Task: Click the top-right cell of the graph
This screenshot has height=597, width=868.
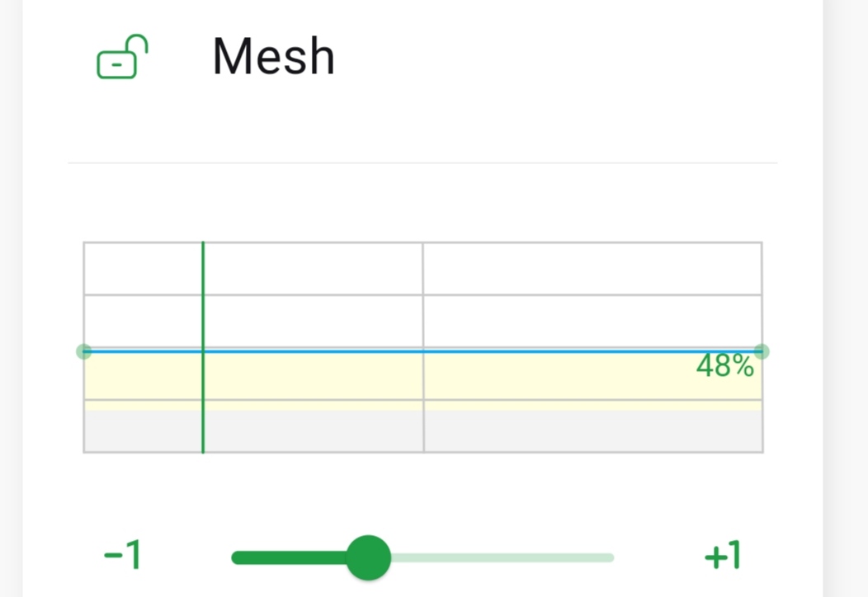Action: coord(592,268)
